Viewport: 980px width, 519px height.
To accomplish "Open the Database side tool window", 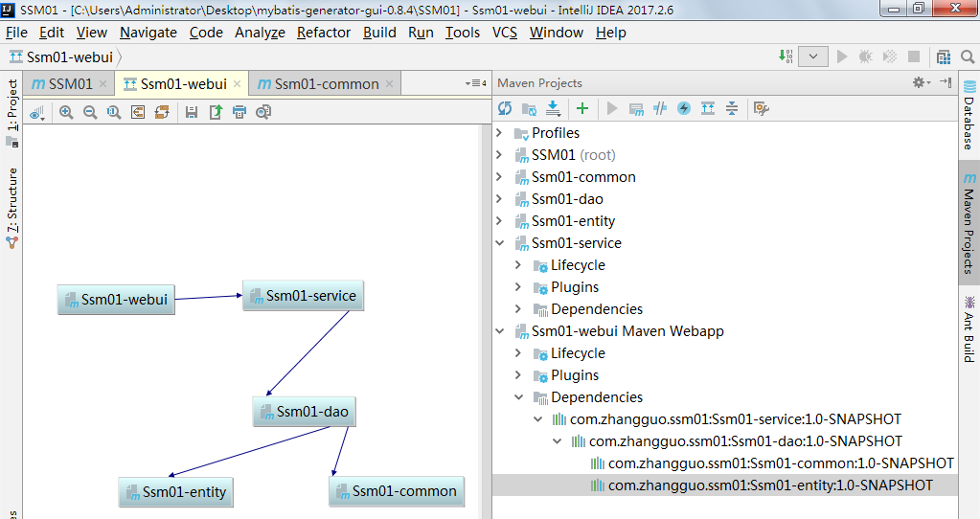I will click(x=969, y=116).
